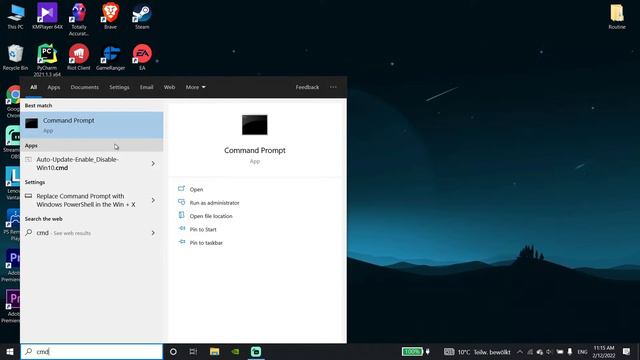640x360 pixels.
Task: Select All search filter tab
Action: coord(33,87)
